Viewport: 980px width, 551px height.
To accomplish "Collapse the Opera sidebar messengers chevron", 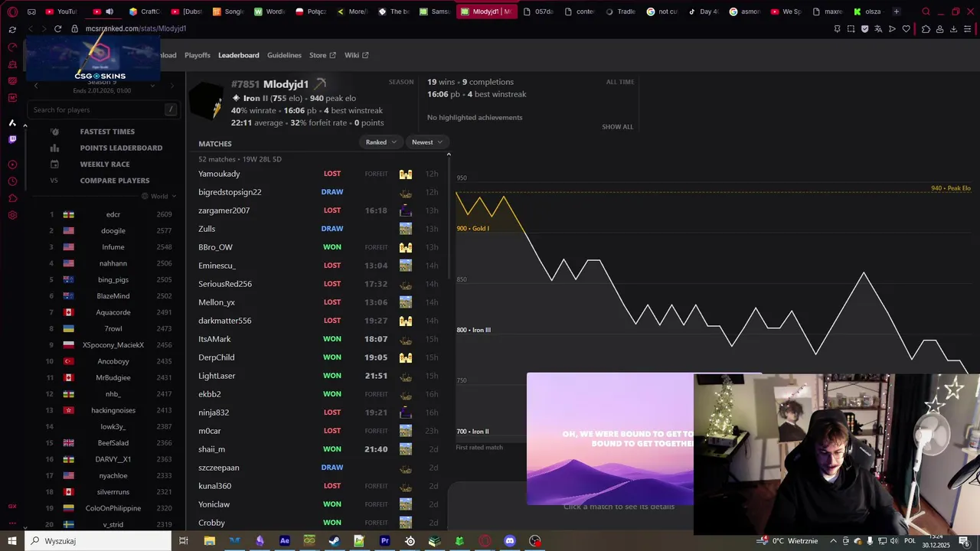I will point(24,125).
